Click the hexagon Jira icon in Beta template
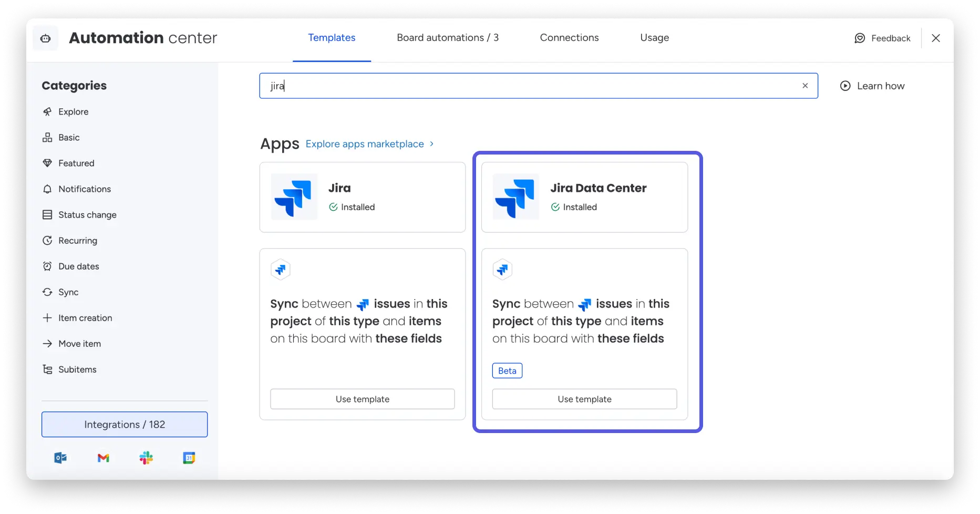Viewport: 980px width, 514px height. tap(502, 270)
